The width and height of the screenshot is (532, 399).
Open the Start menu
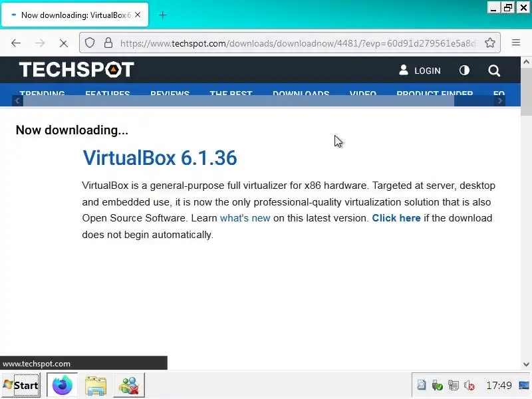click(x=21, y=385)
